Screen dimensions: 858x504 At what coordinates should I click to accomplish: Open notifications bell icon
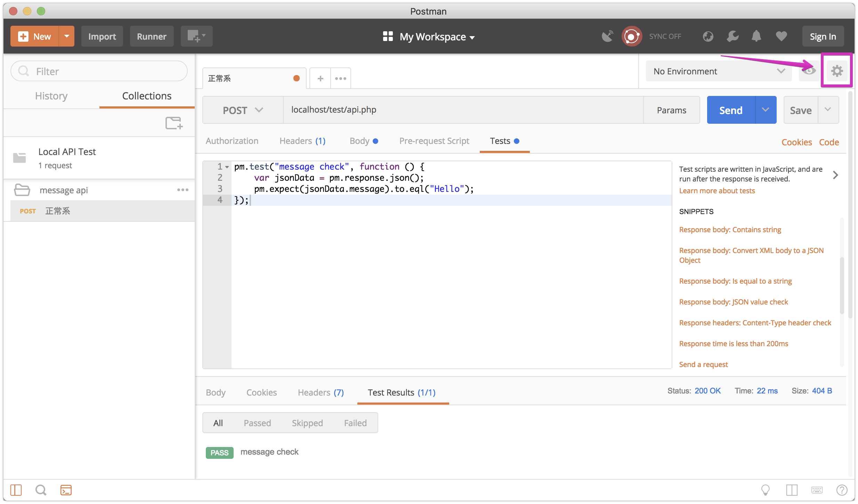tap(756, 36)
